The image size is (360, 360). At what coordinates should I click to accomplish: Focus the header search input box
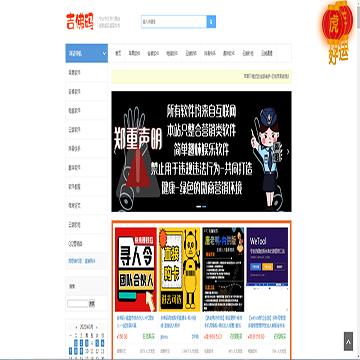pyautogui.click(x=174, y=22)
